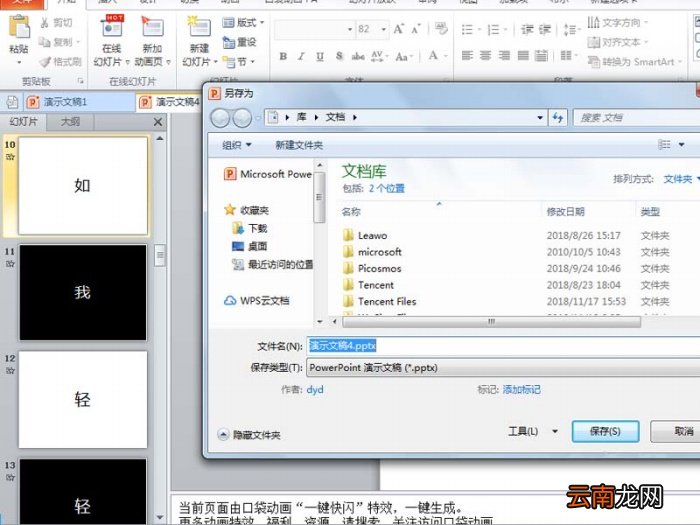
Task: Click the decrease indent icon
Action: [x=527, y=29]
